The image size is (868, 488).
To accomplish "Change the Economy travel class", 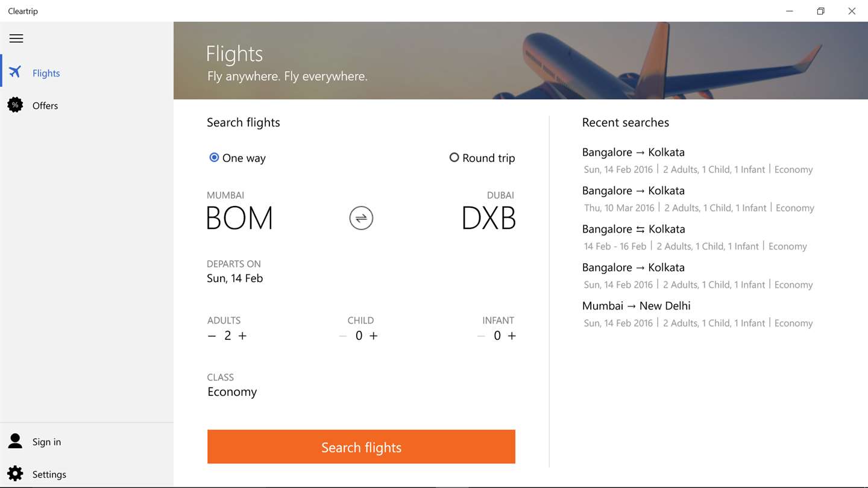I will [232, 392].
